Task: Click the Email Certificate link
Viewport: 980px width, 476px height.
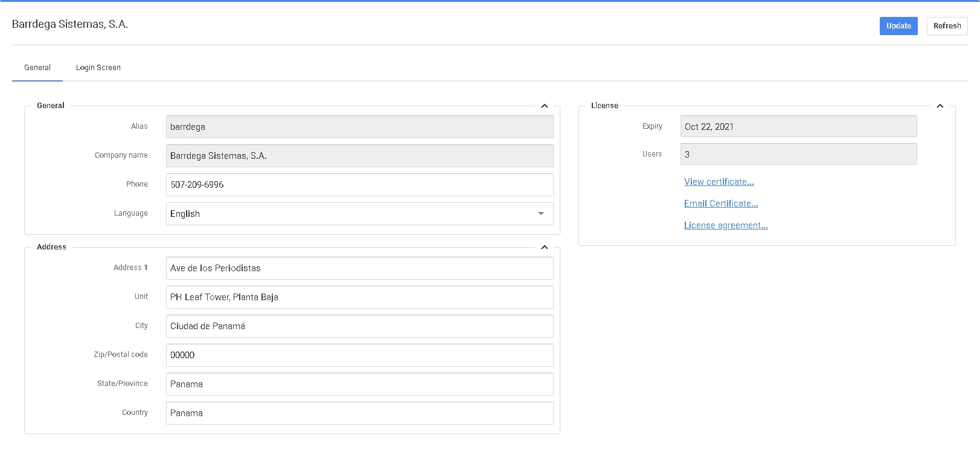Action: [x=720, y=204]
